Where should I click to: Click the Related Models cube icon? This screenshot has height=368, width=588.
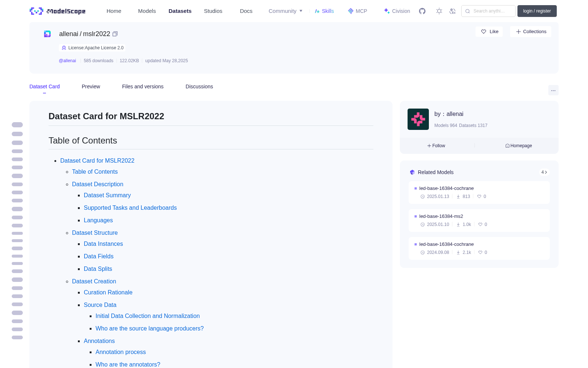pos(412,172)
